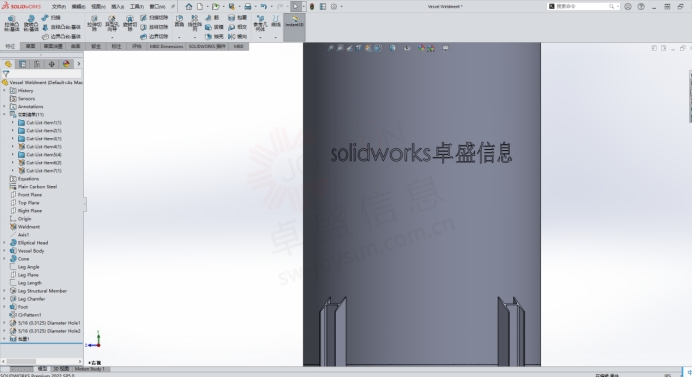Expand the Leg Structural Member feature
Image resolution: width=693 pixels, height=377 pixels.
4,291
